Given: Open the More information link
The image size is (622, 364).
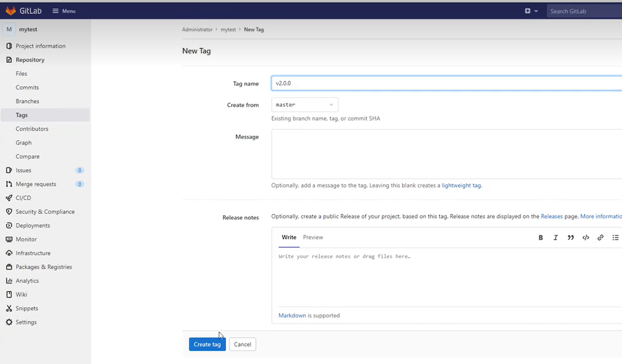Looking at the screenshot, I should point(601,216).
